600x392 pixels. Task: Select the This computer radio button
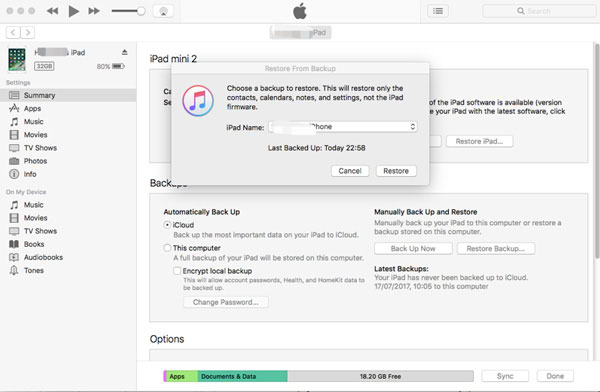167,248
